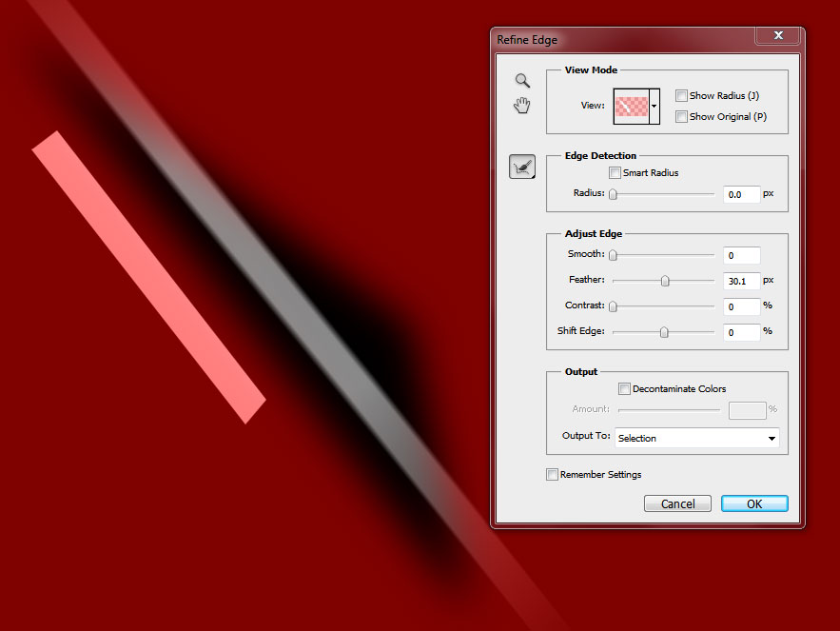This screenshot has width=840, height=631.
Task: Select the Zoom tool magnifier icon
Action: [x=522, y=81]
